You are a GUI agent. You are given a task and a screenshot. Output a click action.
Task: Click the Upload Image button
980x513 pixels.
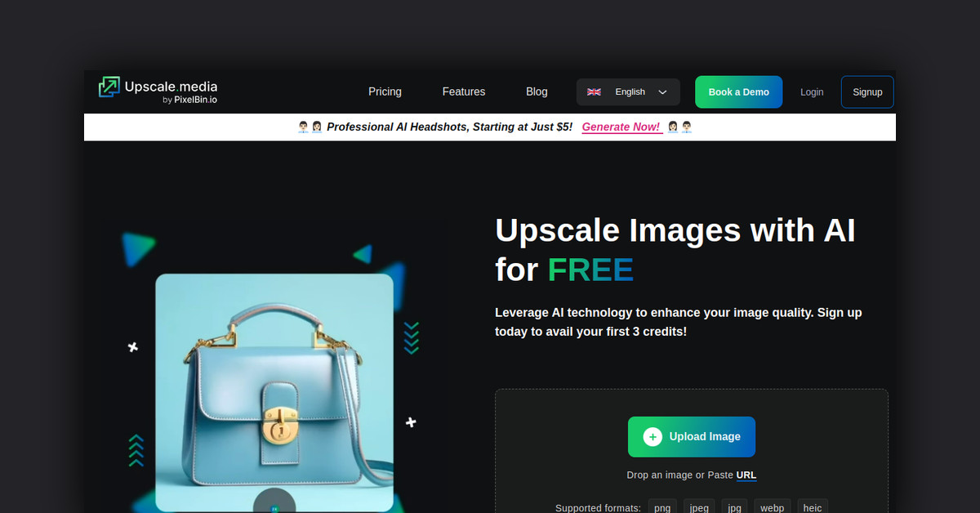pos(691,436)
